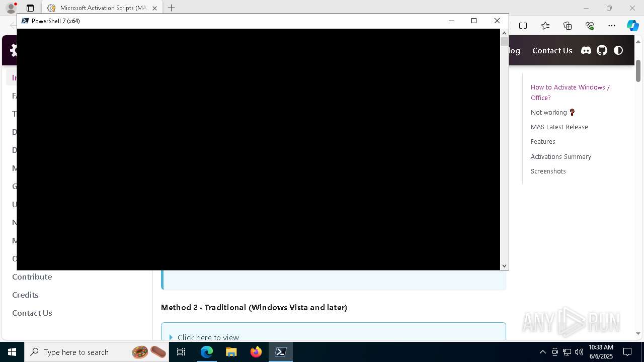644x362 pixels.
Task: Toggle the Edge split screen icon
Action: coord(523,26)
